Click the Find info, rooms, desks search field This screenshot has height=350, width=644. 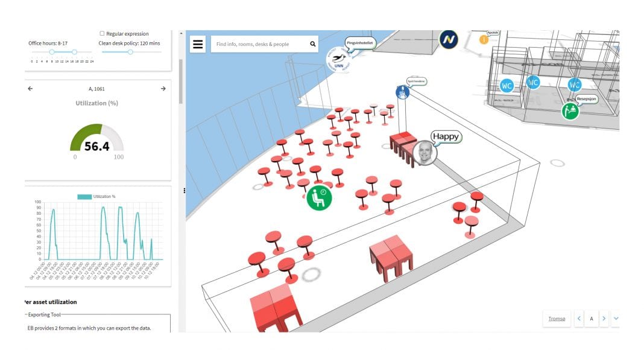(x=259, y=44)
